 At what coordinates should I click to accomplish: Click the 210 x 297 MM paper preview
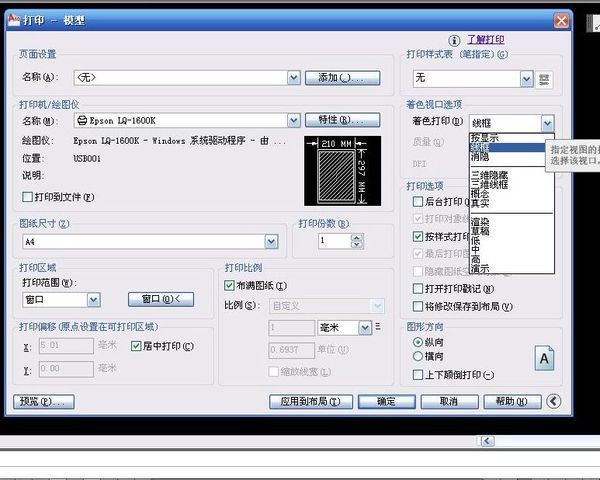(x=342, y=171)
